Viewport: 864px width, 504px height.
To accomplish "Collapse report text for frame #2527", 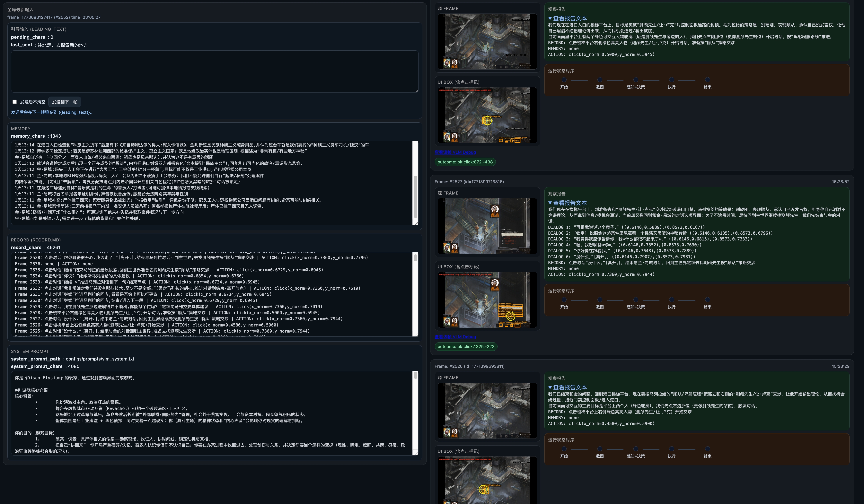I will (x=550, y=203).
